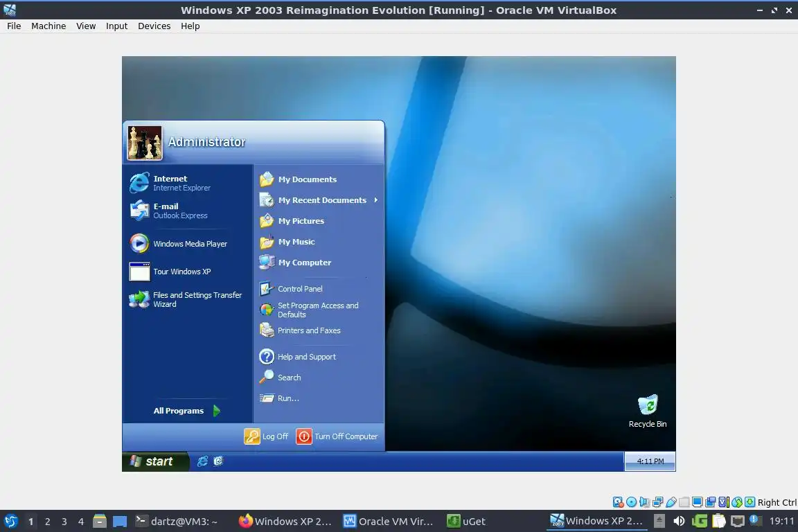Switch to workspace 2
Screen dimensions: 798x532
point(47,522)
